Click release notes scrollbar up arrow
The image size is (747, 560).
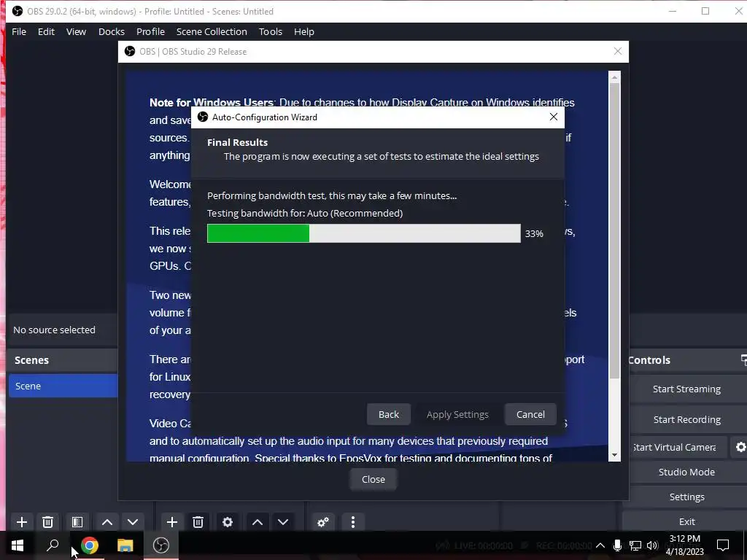coord(614,77)
